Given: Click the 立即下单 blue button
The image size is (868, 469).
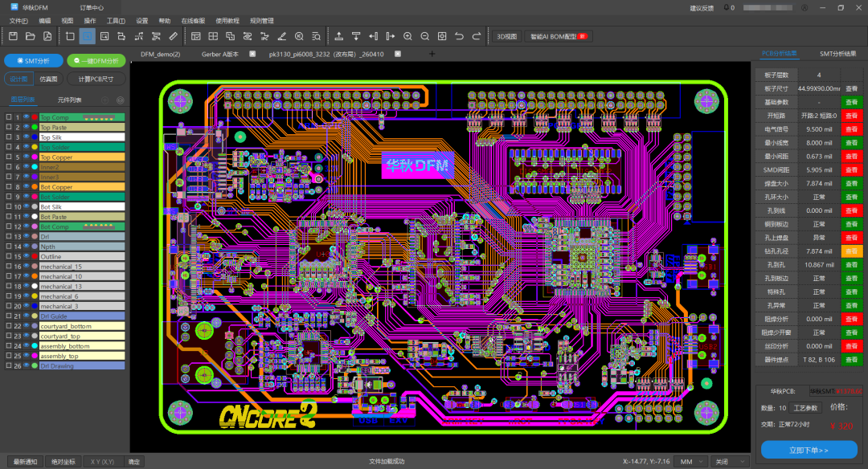Looking at the screenshot, I should [x=809, y=450].
